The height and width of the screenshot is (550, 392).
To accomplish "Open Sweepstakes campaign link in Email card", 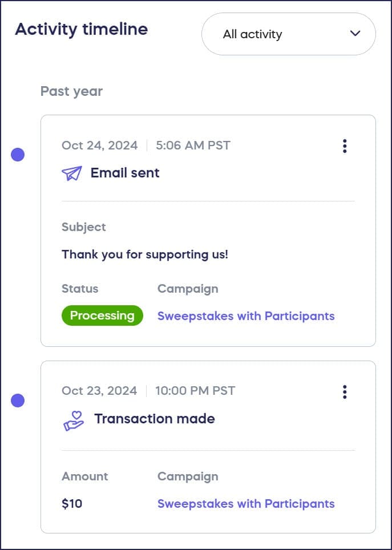I will 246,316.
